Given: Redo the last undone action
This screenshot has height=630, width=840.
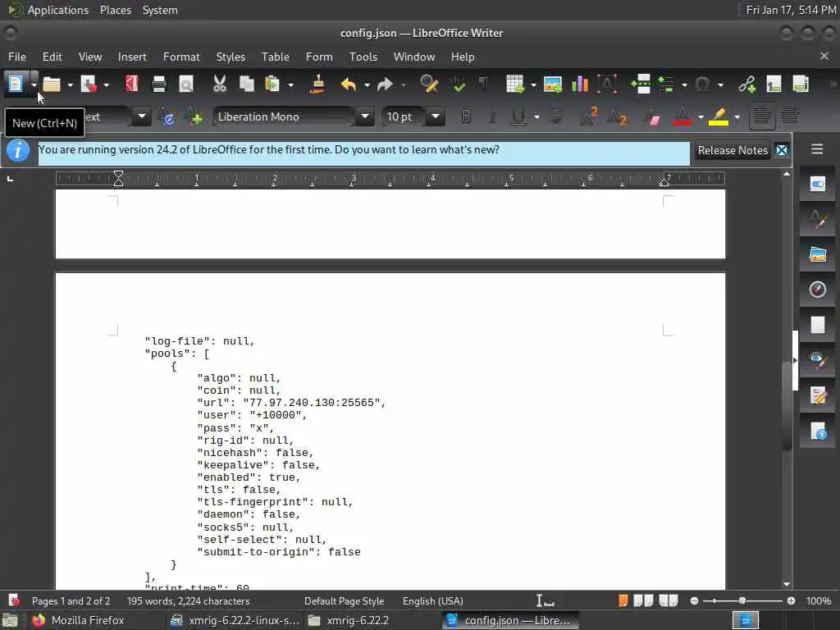Looking at the screenshot, I should tap(385, 84).
